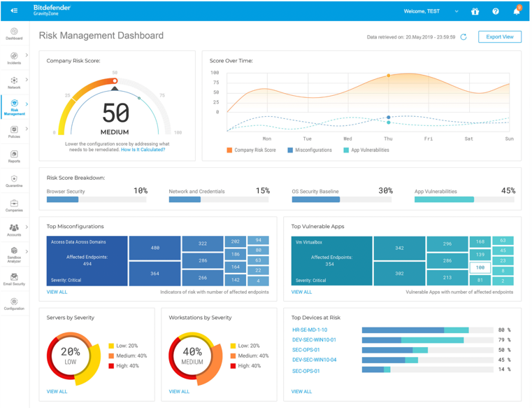Screen dimensions: 532x408
Task: Click Low: 20% in Servers legend
Action: (x=123, y=346)
